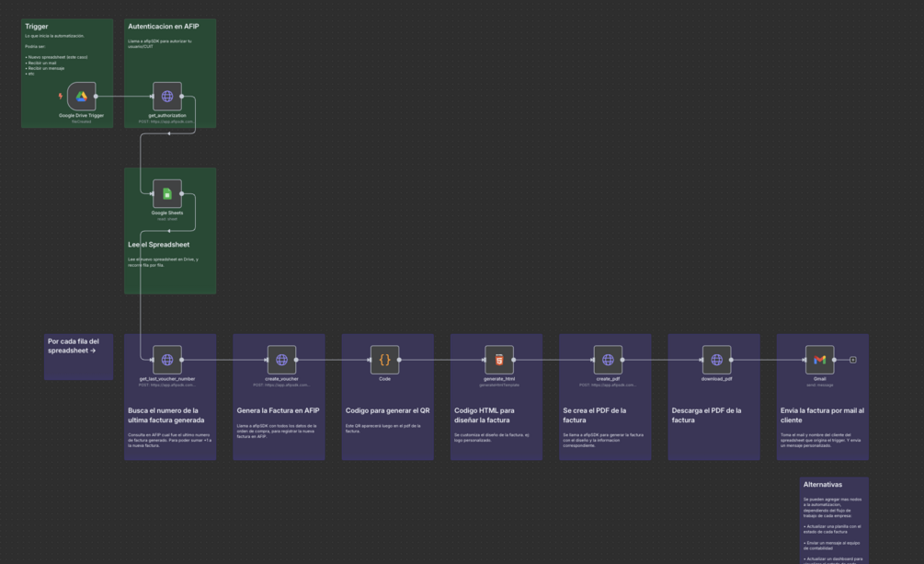
Task: Click the 'Autenticacion en AFIP' sticky title
Action: tap(164, 27)
